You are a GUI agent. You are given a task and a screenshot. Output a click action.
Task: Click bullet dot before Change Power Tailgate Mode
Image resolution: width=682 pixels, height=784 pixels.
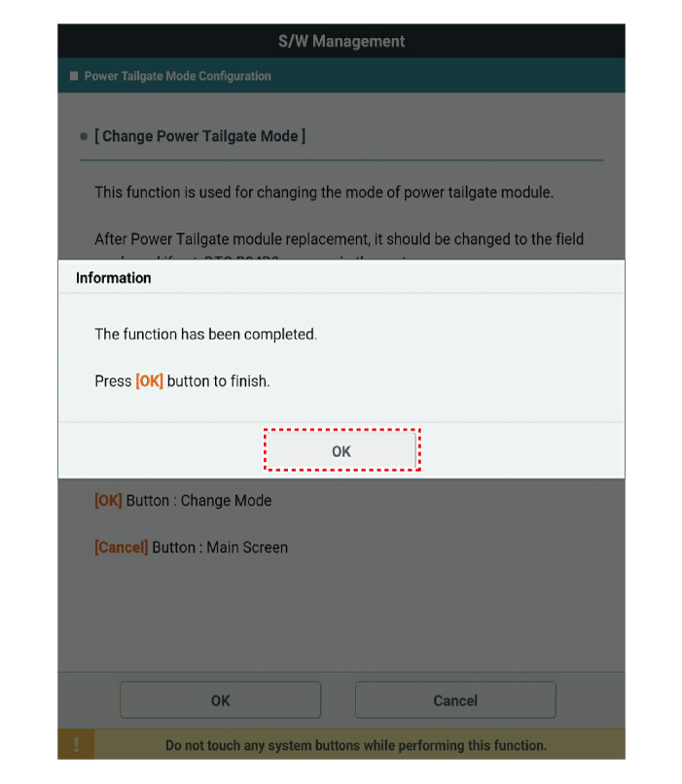pyautogui.click(x=84, y=136)
